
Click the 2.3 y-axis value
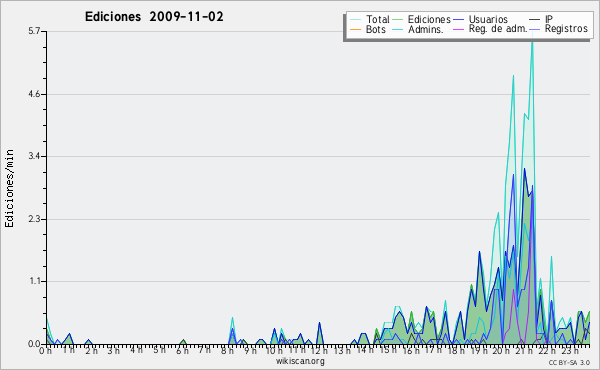coord(34,219)
